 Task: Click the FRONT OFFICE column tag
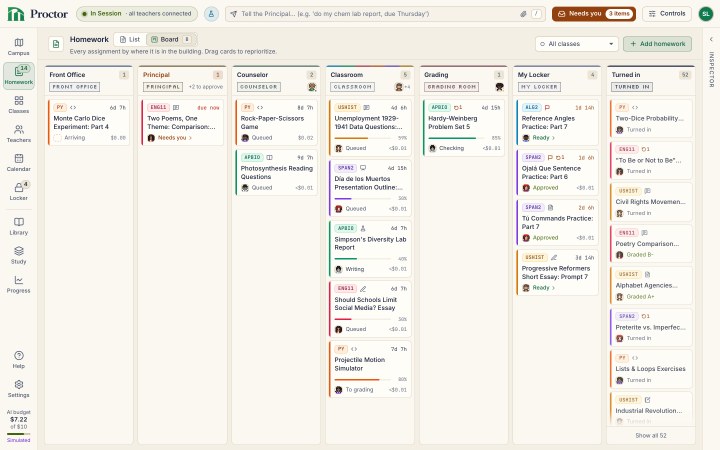click(74, 87)
